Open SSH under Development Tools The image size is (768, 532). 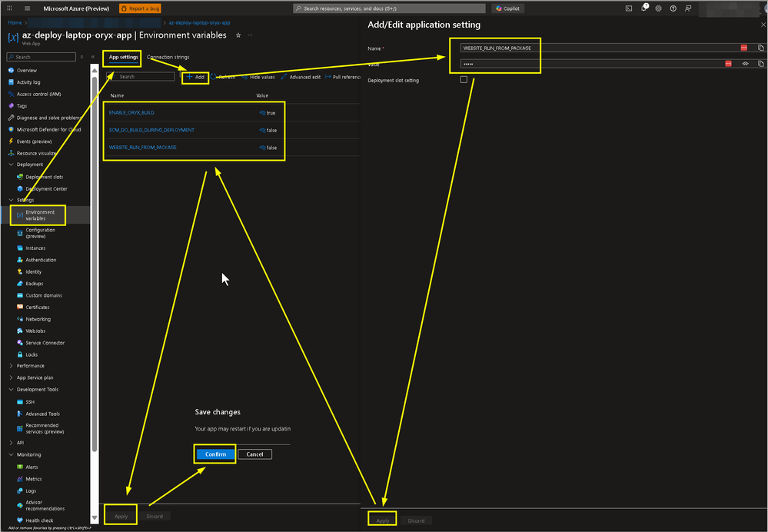pos(30,402)
